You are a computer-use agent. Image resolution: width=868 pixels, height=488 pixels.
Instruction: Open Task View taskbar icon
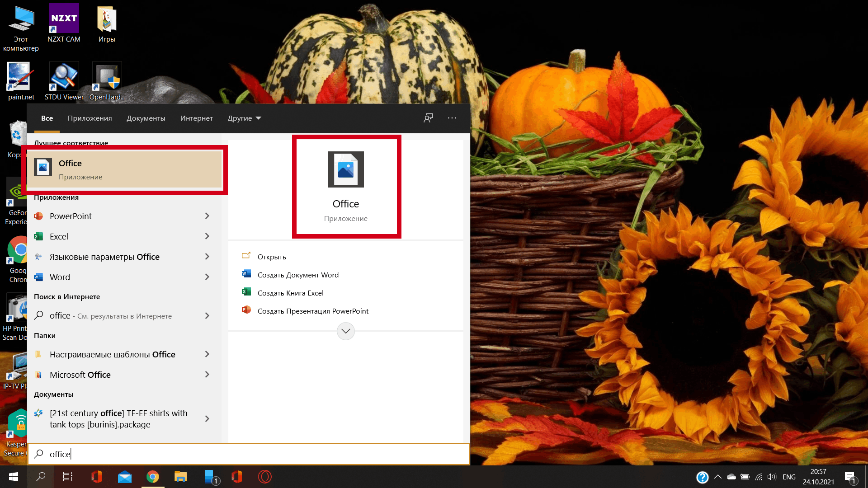click(x=68, y=477)
